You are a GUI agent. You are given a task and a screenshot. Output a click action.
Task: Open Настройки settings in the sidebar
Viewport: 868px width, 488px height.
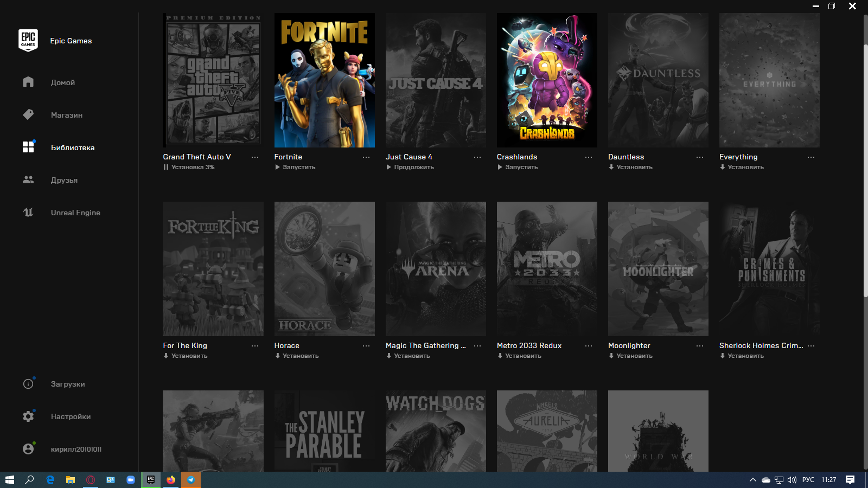pos(71,416)
